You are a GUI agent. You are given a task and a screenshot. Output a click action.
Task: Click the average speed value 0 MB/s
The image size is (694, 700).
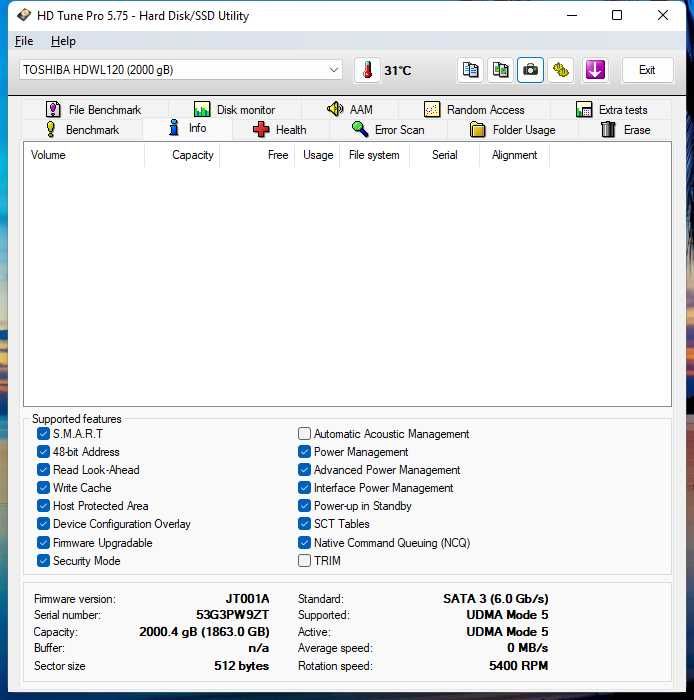[x=528, y=648]
